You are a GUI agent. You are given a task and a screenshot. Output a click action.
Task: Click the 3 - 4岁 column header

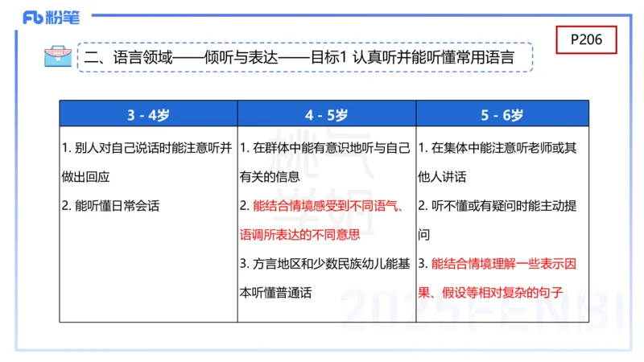[x=148, y=113]
